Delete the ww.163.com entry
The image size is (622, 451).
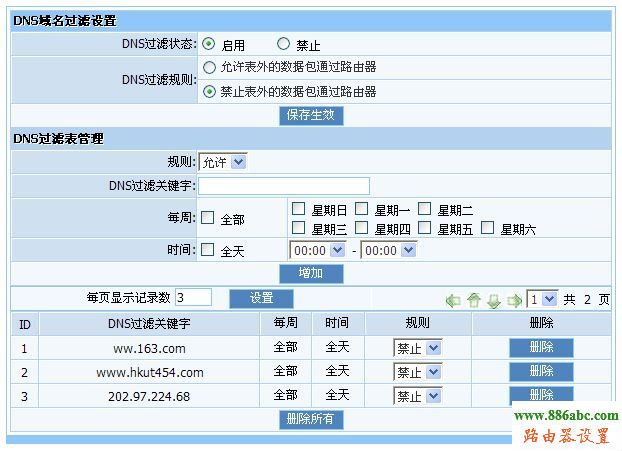click(541, 348)
